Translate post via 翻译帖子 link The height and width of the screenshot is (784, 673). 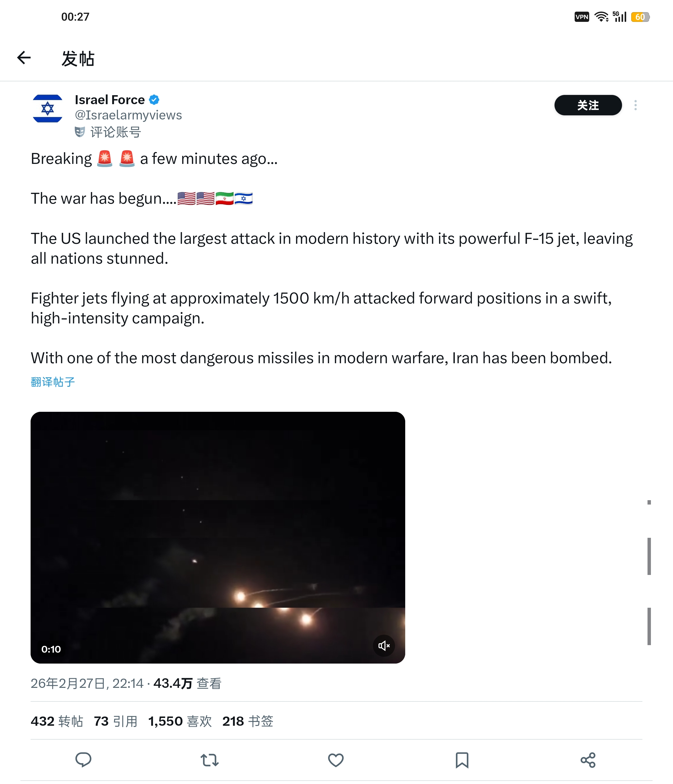point(53,382)
